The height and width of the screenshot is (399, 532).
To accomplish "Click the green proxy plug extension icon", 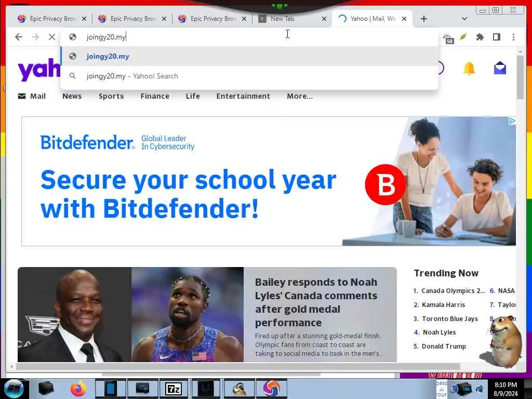I will click(463, 37).
